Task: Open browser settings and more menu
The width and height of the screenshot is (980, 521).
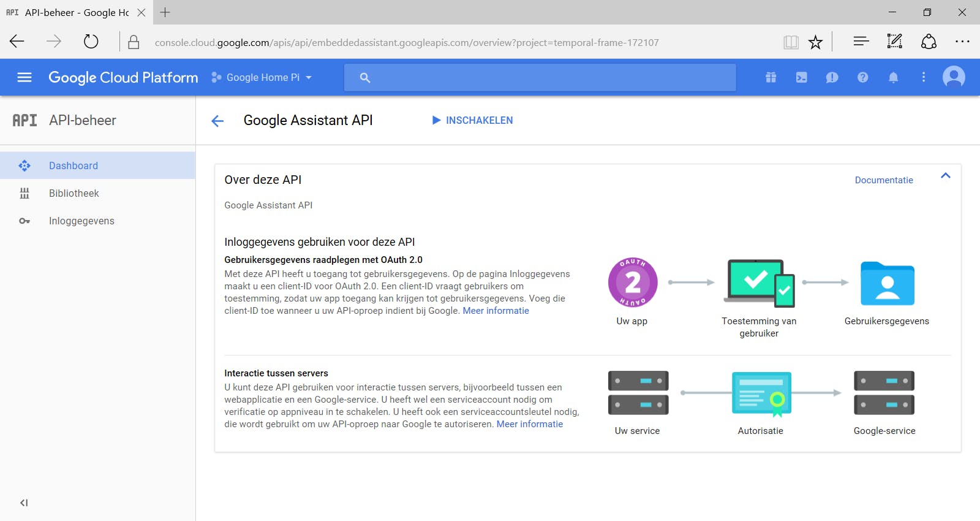Action: (x=962, y=42)
